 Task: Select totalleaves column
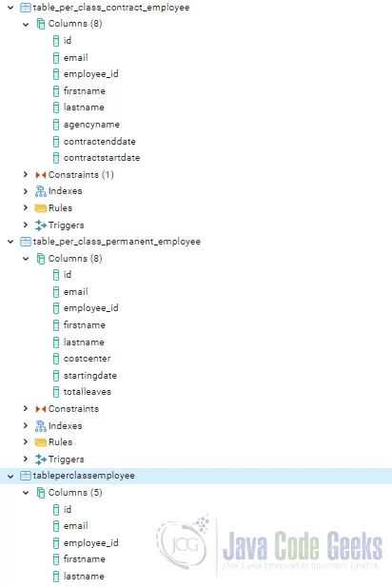pyautogui.click(x=88, y=392)
